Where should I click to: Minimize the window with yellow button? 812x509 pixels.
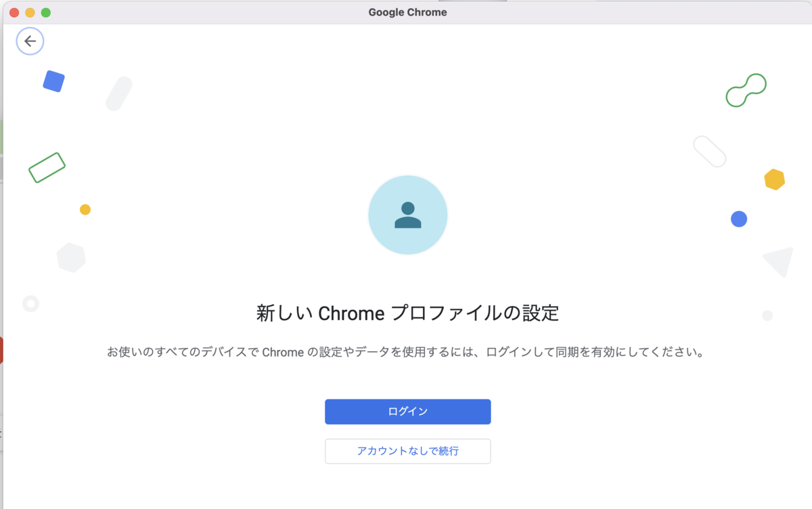tap(30, 12)
